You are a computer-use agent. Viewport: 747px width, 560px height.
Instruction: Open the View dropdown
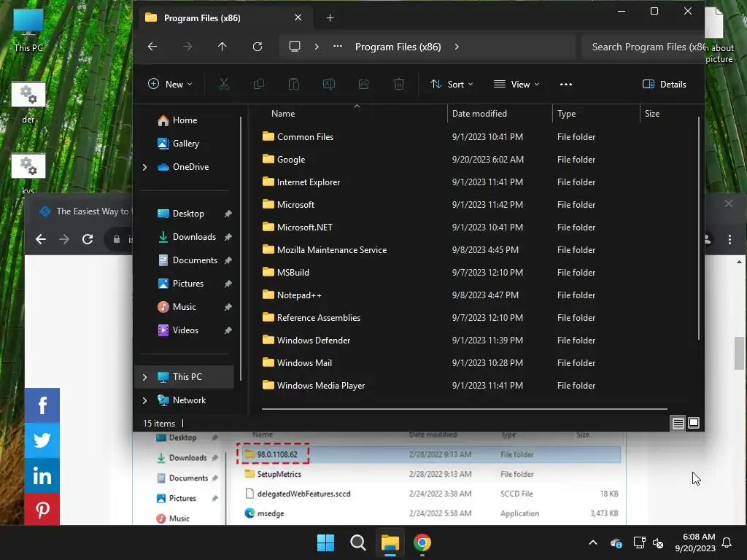tap(516, 85)
